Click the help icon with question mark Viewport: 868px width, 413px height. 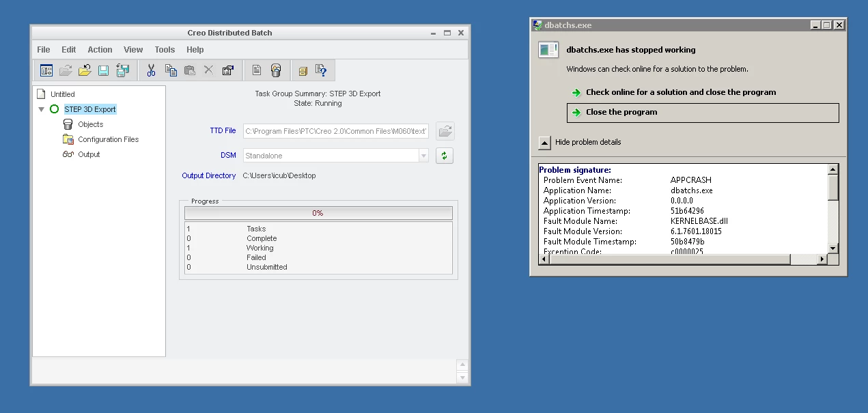[321, 70]
